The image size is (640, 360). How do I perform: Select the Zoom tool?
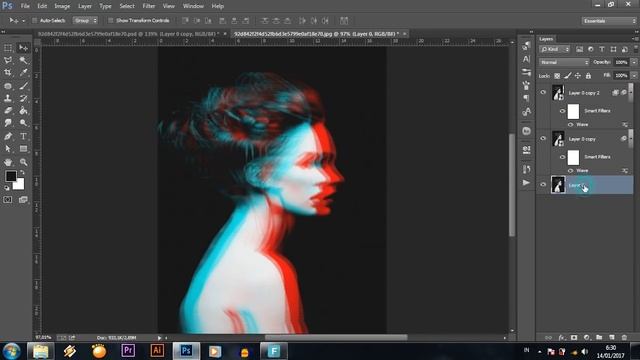[x=23, y=162]
